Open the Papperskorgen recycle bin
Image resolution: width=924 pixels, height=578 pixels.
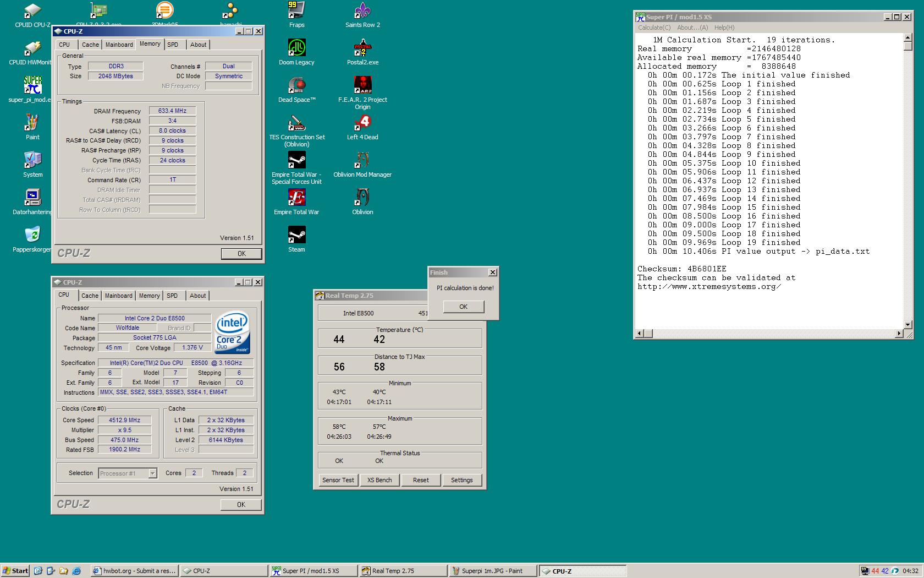(32, 239)
